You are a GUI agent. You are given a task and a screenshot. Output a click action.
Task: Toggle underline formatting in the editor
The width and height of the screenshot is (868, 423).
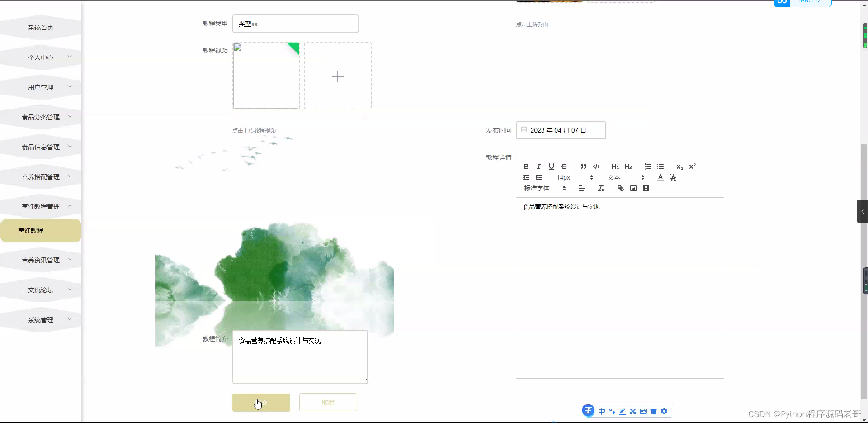pyautogui.click(x=552, y=166)
